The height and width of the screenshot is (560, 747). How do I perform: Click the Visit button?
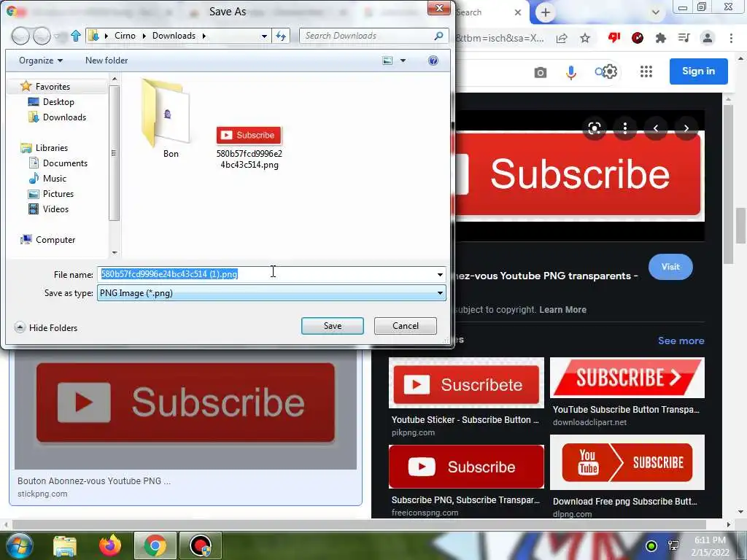670,267
